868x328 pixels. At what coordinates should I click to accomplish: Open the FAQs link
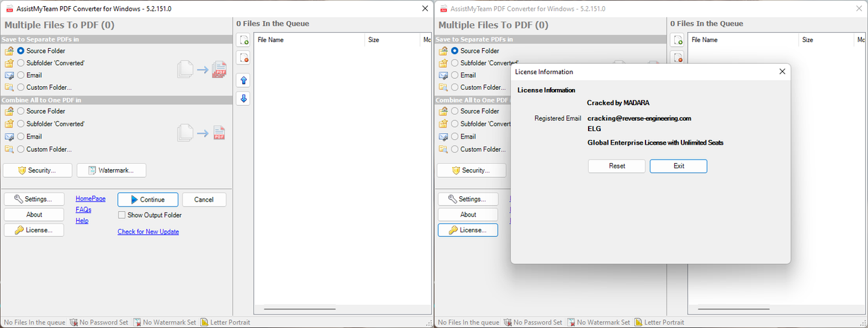click(83, 210)
